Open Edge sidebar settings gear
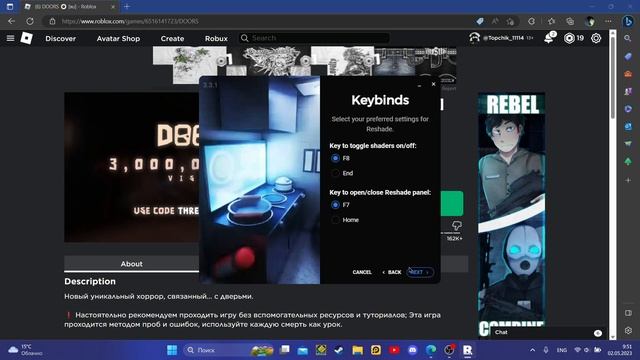Screen dimensions: 640x360 628,330
